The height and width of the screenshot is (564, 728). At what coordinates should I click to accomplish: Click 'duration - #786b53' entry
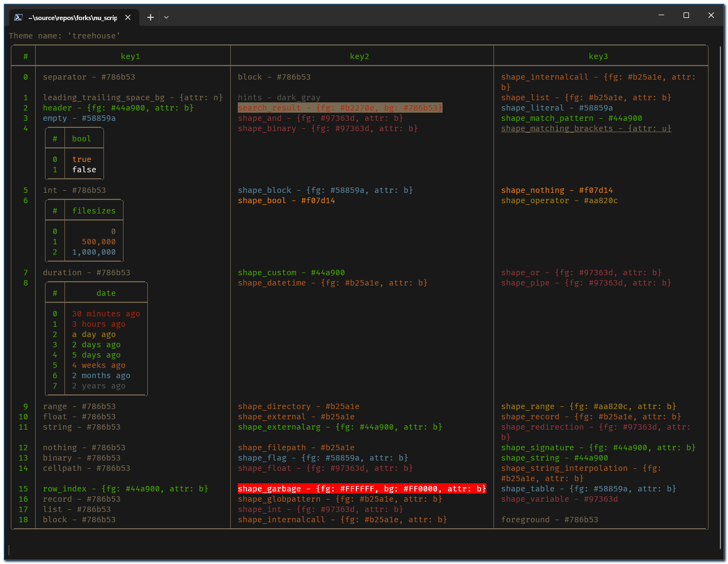click(x=87, y=273)
